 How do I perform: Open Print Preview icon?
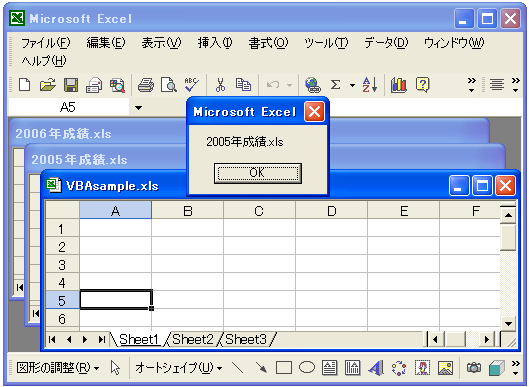pos(169,85)
